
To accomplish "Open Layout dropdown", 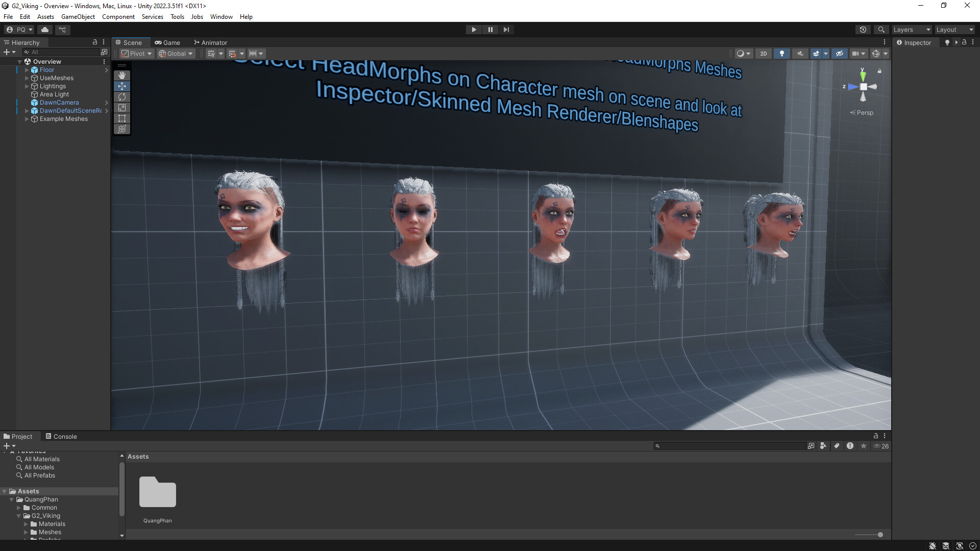I will tap(954, 30).
